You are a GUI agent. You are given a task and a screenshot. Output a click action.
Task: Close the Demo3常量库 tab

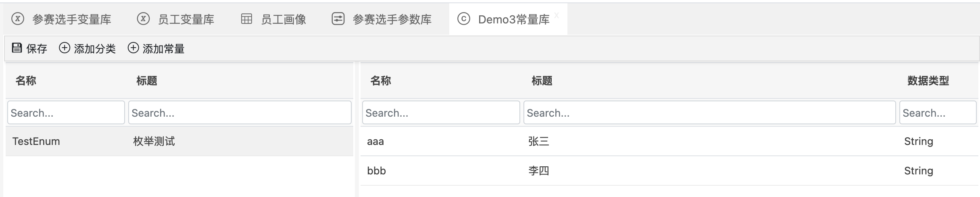[557, 15]
